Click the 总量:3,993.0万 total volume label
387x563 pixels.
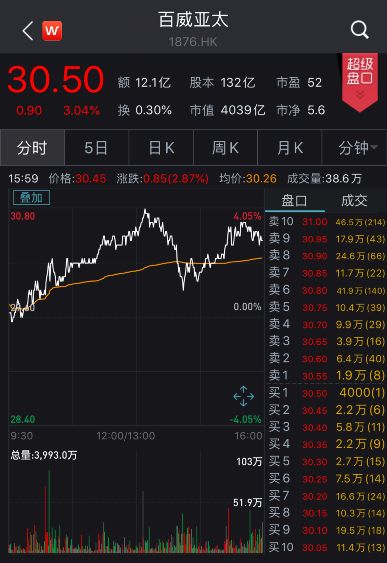point(44,455)
